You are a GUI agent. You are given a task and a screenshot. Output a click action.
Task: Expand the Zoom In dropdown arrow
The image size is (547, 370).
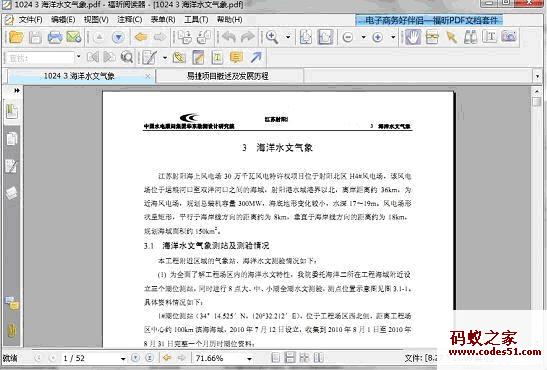[393, 37]
